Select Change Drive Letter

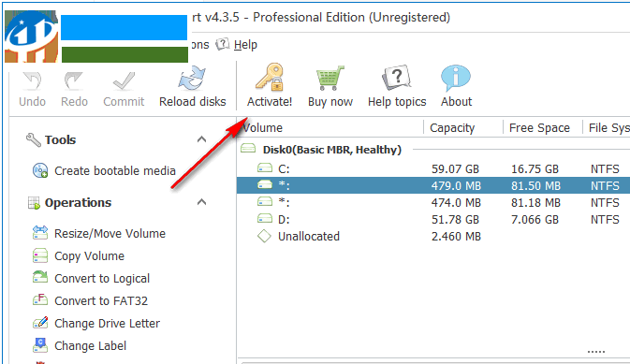pyautogui.click(x=107, y=324)
